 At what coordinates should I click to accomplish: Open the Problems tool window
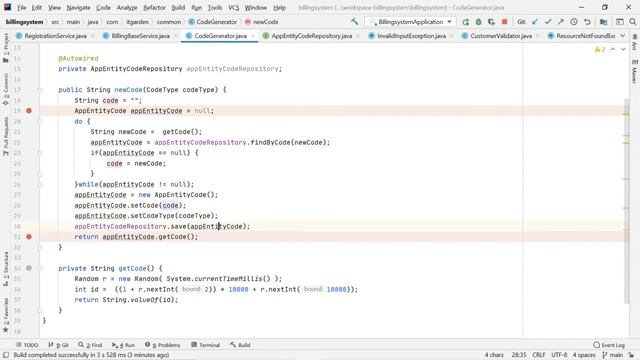[162, 345]
